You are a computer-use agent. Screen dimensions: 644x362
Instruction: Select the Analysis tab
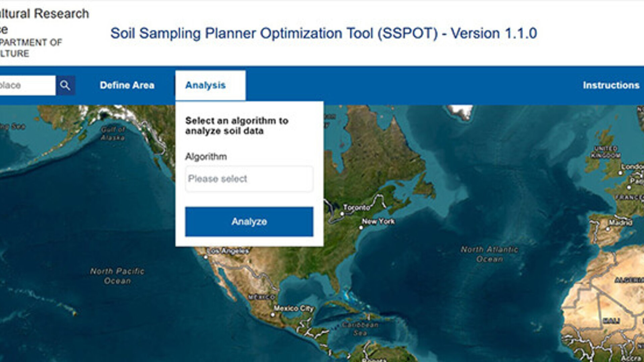point(206,85)
